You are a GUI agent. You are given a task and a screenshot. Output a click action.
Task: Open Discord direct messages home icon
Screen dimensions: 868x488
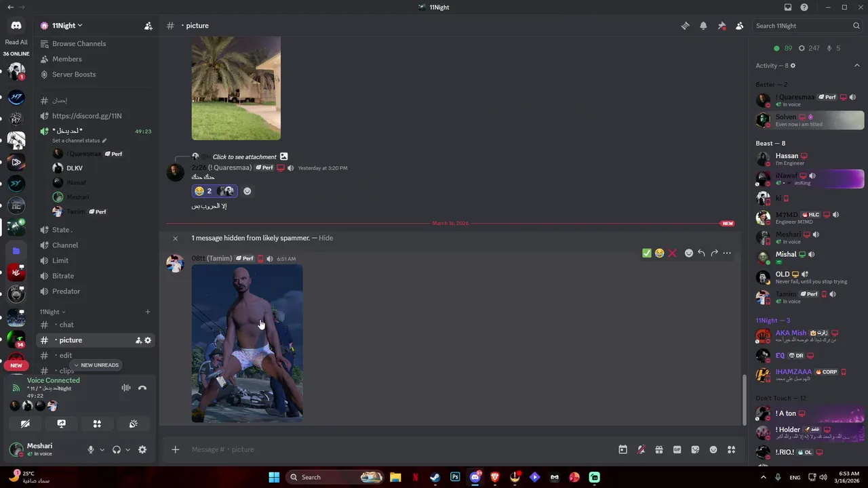point(16,26)
